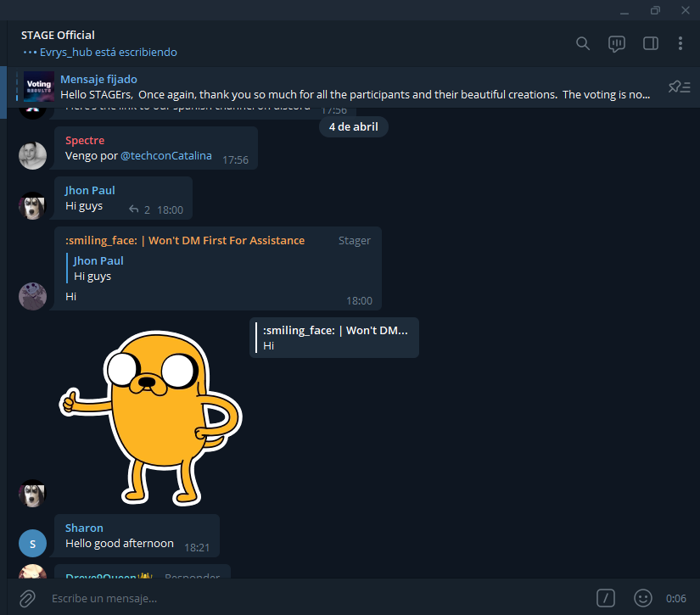Open the bot commands slash icon
This screenshot has width=700, height=615.
tap(605, 598)
